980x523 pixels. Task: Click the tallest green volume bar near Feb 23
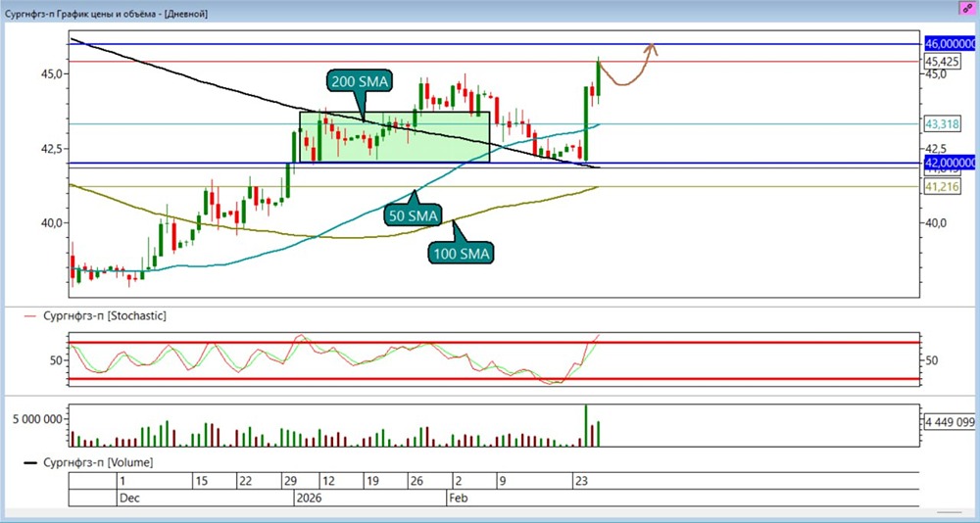(586, 425)
